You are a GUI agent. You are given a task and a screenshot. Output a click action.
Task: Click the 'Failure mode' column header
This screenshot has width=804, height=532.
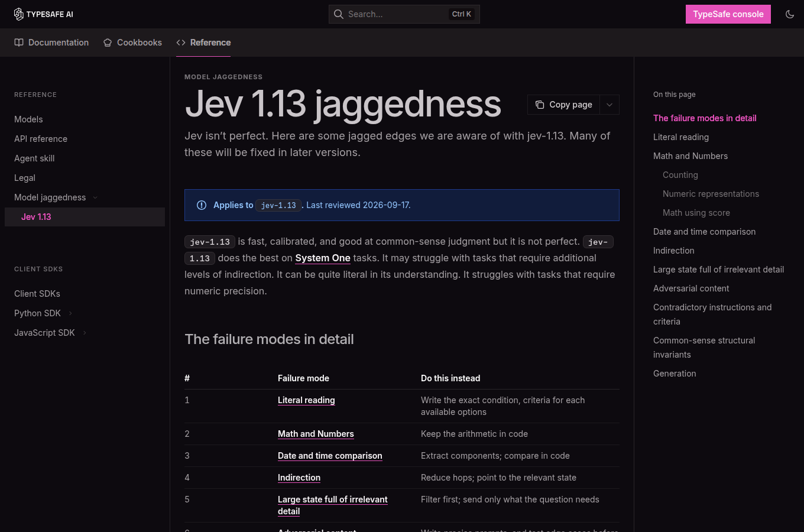coord(303,378)
